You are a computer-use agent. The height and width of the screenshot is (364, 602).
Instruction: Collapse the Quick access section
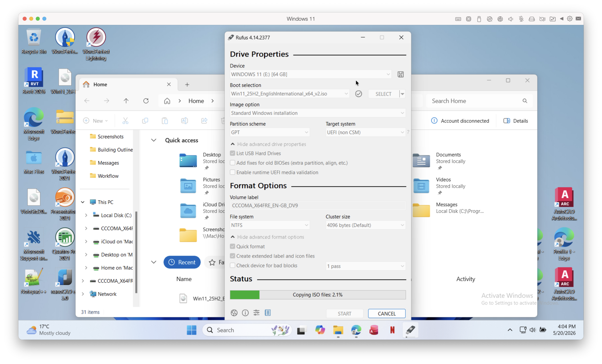point(154,140)
